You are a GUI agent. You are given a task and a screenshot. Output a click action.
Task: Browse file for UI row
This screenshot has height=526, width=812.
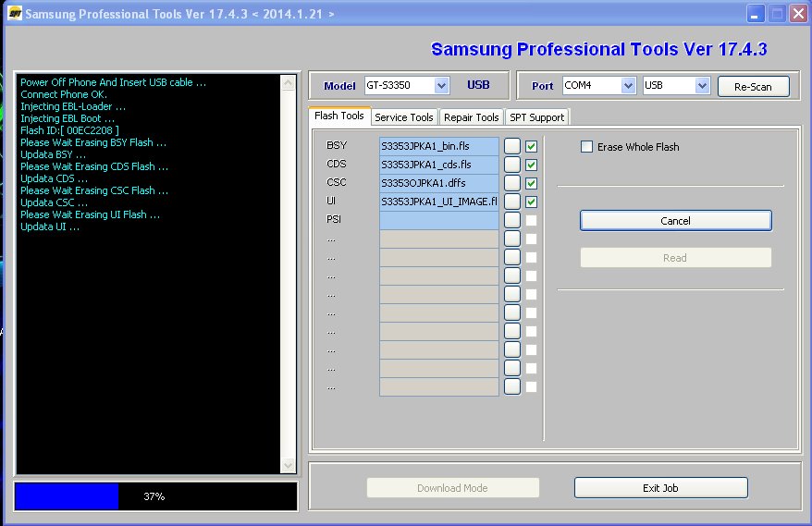[512, 202]
